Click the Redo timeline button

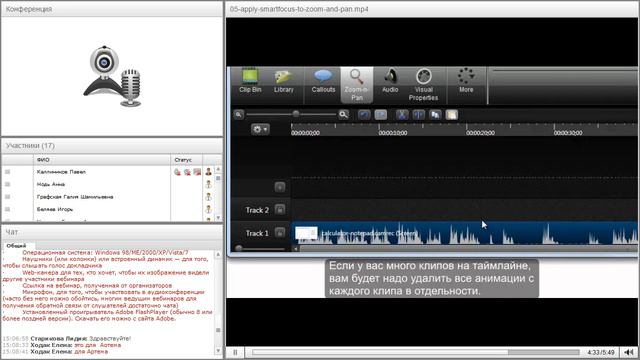click(381, 115)
